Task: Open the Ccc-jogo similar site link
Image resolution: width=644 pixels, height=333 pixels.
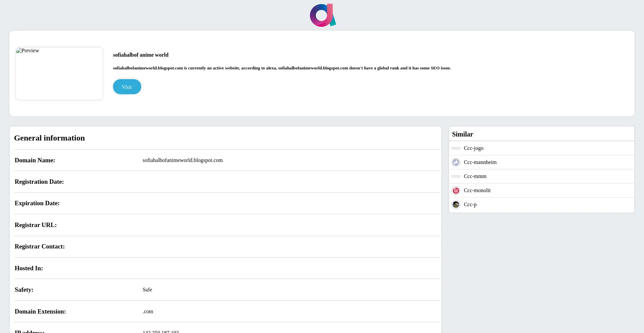Action: click(474, 148)
